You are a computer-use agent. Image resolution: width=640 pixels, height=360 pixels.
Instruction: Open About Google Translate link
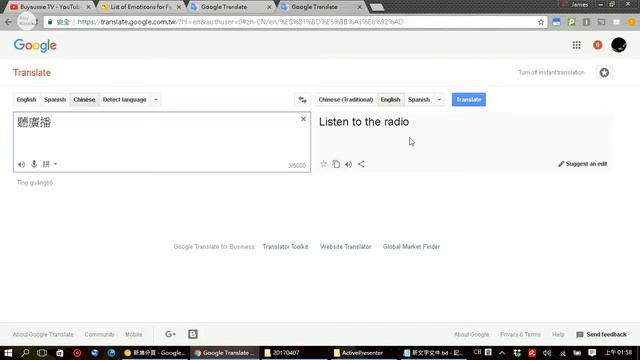click(43, 334)
